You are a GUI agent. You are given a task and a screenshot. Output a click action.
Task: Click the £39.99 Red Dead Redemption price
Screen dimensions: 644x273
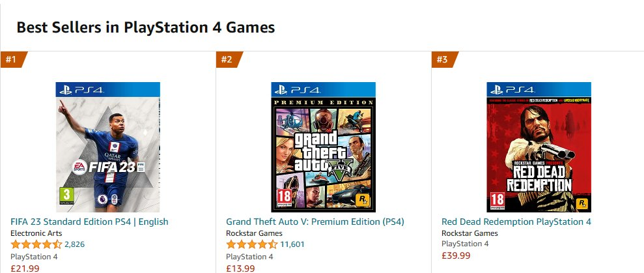coord(456,255)
